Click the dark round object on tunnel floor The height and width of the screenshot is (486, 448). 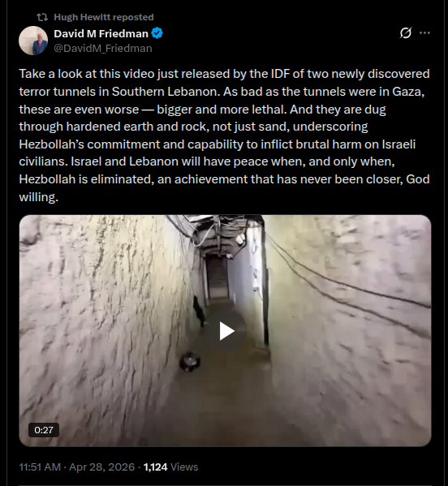pyautogui.click(x=189, y=361)
